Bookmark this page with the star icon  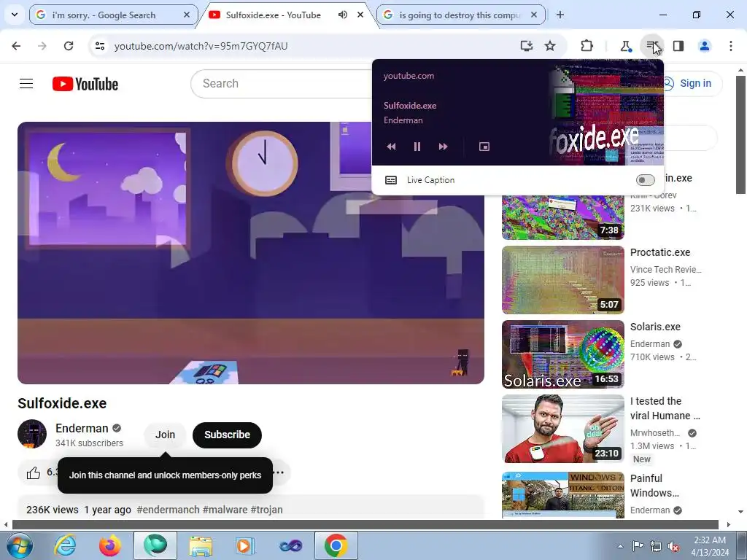[x=550, y=46]
